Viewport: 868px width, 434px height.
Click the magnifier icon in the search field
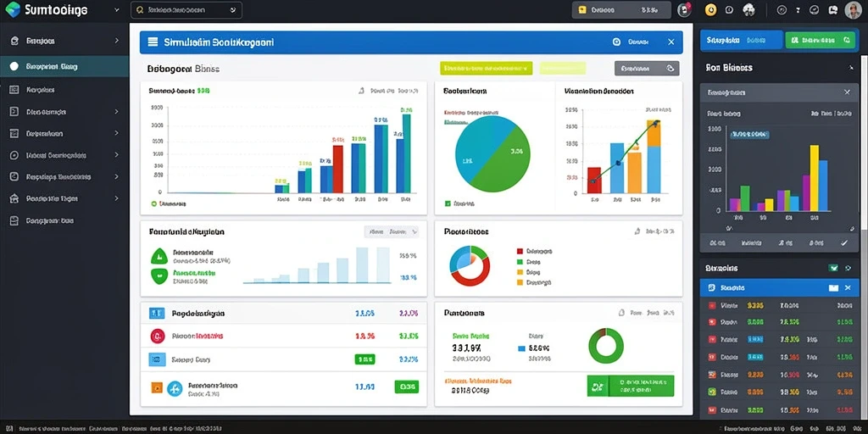coord(139,10)
